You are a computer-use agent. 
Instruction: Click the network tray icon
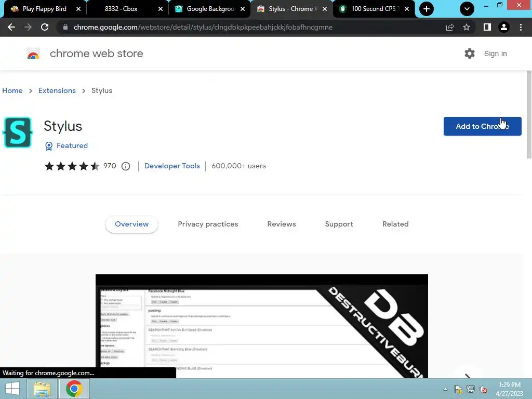coord(471,389)
